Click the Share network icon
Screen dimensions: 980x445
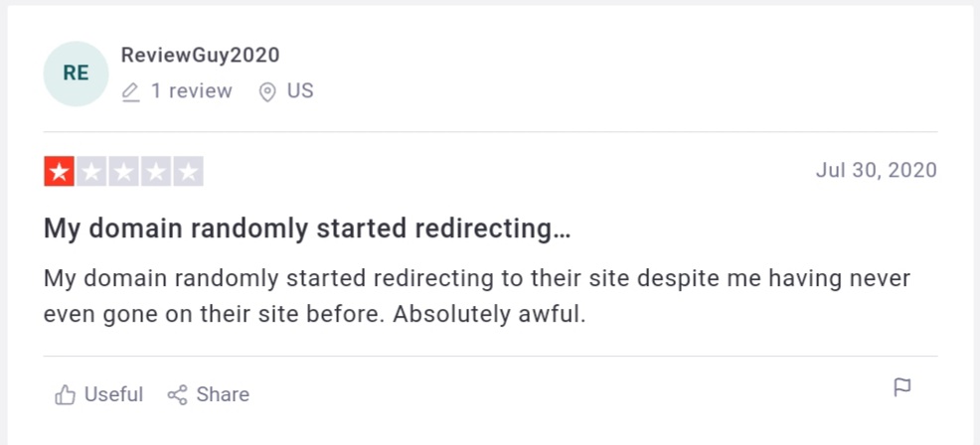(x=177, y=395)
